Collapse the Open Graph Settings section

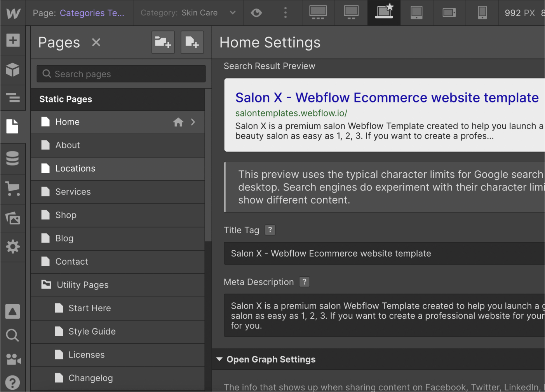pyautogui.click(x=219, y=359)
